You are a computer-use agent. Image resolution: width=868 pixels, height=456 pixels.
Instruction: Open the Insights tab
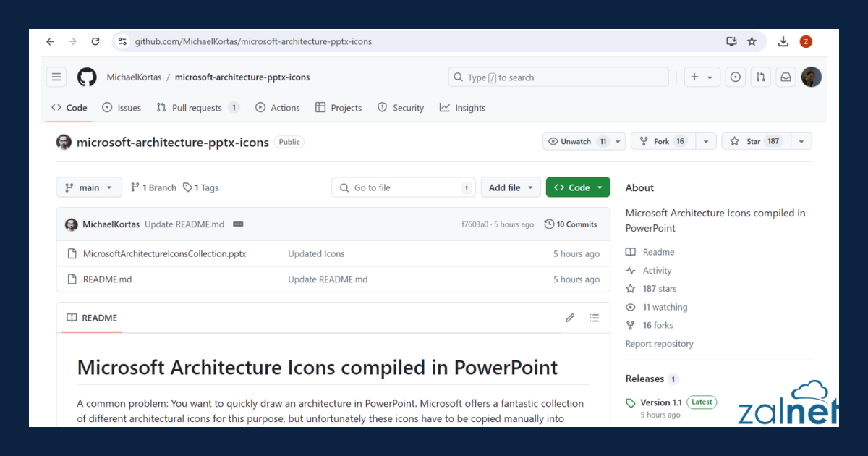pos(462,108)
